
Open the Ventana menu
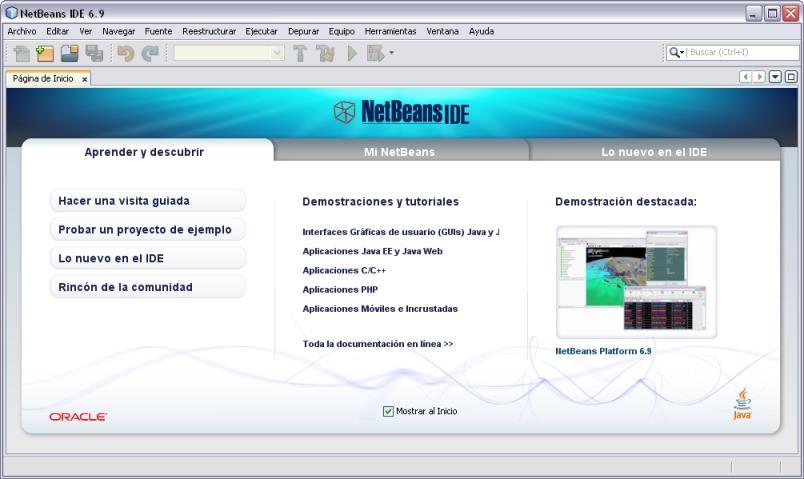(443, 31)
